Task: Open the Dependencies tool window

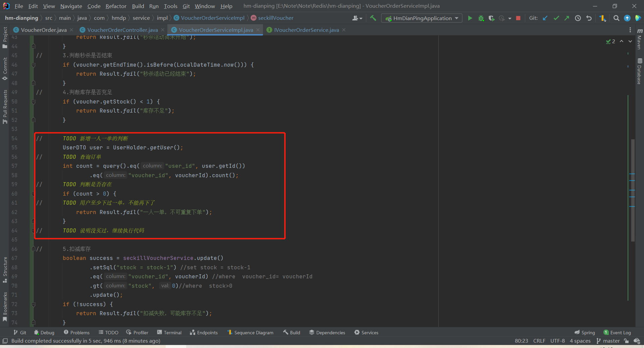Action: click(327, 332)
